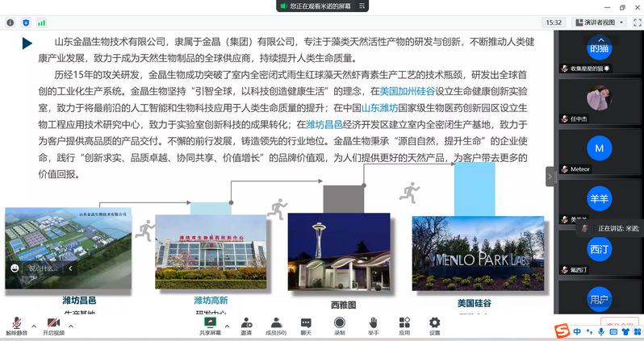
Task: Click the 潍坊昌邑 caption under factory image
Action: click(79, 301)
